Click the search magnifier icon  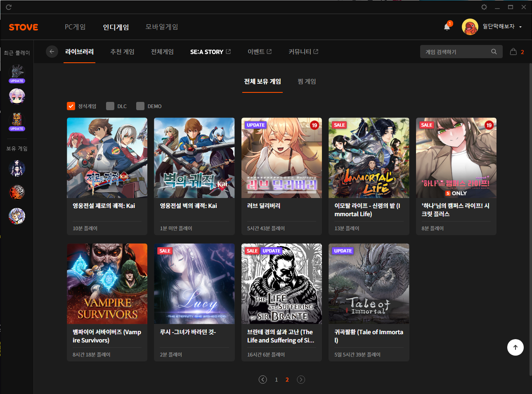494,52
